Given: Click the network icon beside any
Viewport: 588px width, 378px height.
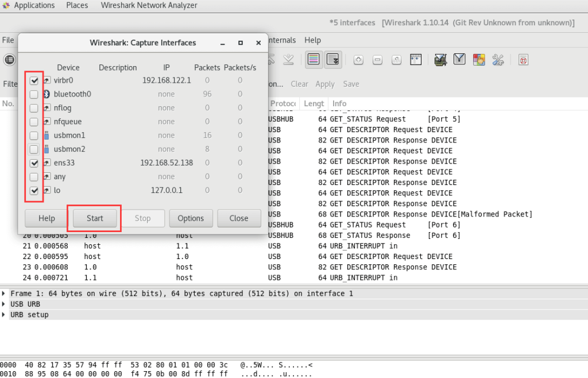Looking at the screenshot, I should 47,176.
